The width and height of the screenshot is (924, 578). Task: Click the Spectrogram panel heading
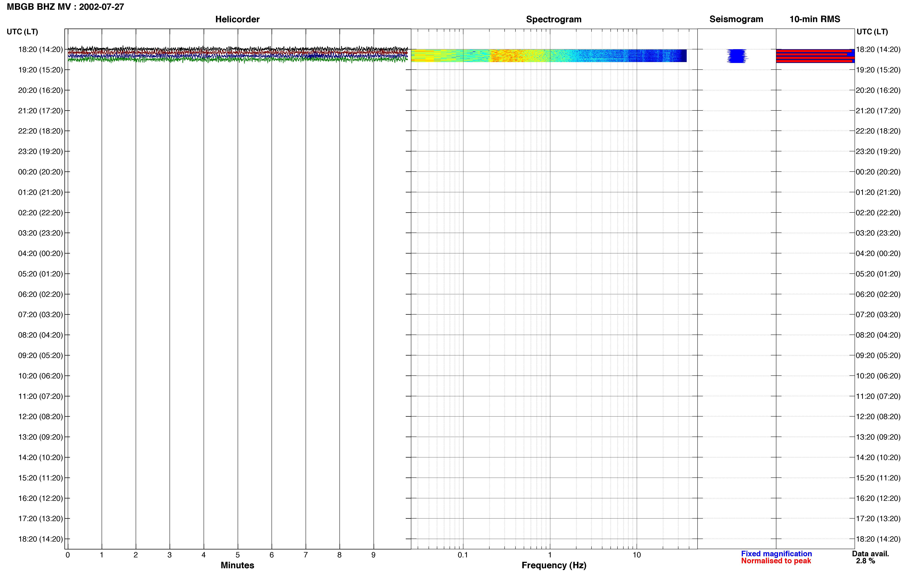click(554, 19)
